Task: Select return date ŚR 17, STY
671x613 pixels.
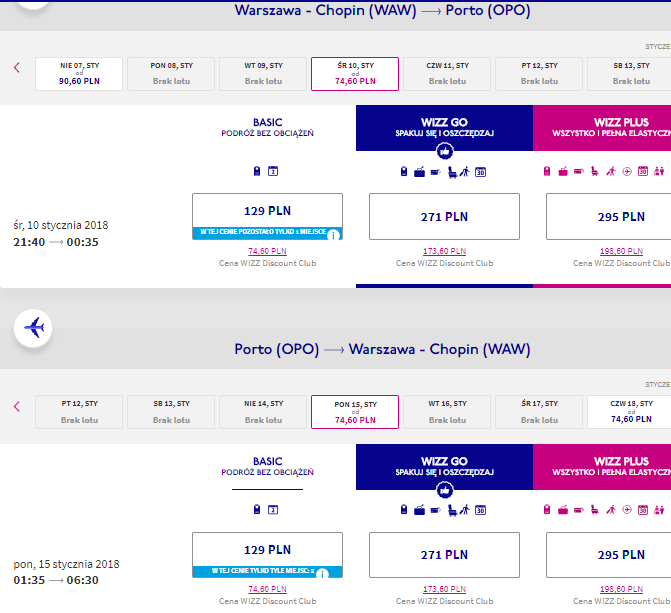Action: 539,412
